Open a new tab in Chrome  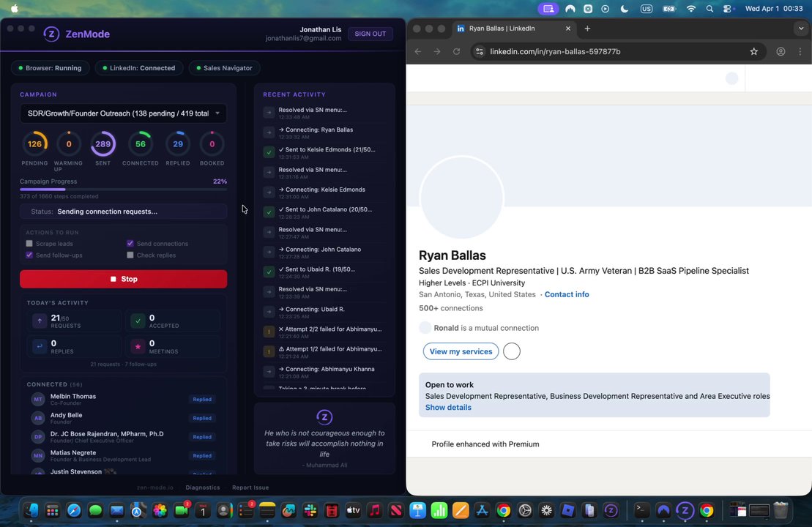point(587,29)
